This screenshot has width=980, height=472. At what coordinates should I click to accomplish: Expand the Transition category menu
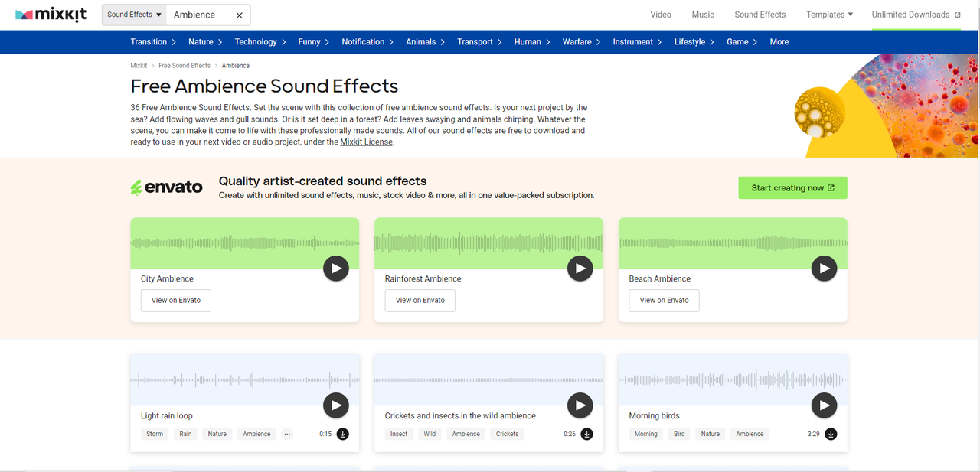click(x=153, y=42)
